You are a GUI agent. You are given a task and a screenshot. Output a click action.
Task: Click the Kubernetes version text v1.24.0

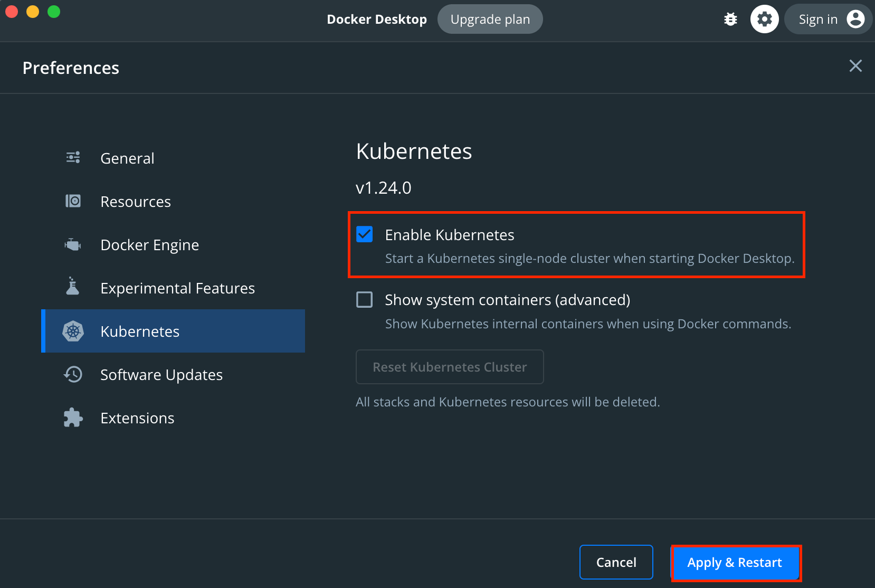(x=384, y=187)
